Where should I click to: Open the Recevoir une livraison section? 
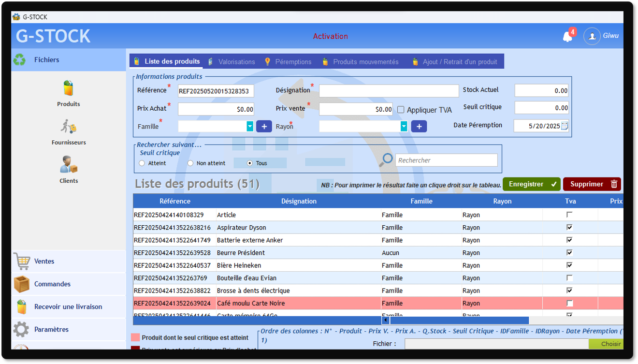coord(69,307)
